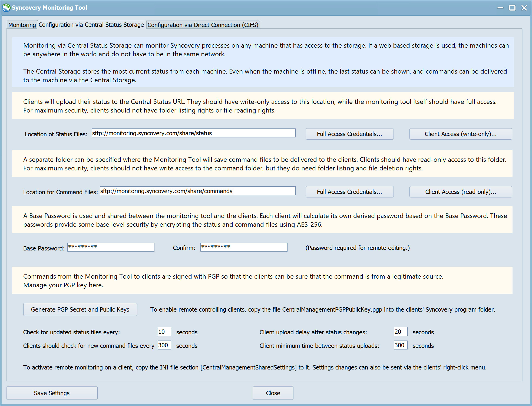Click the Save Settings button
The width and height of the screenshot is (532, 406).
point(52,393)
